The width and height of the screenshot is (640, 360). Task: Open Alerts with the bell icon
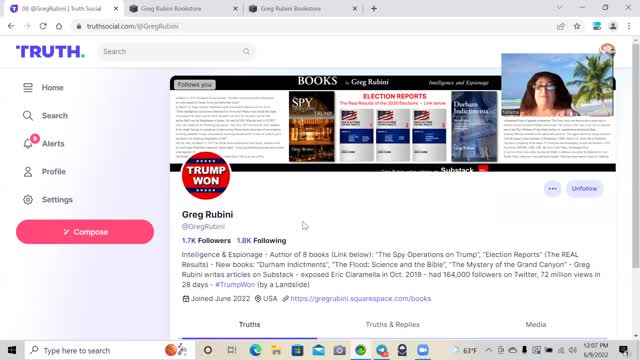click(43, 143)
